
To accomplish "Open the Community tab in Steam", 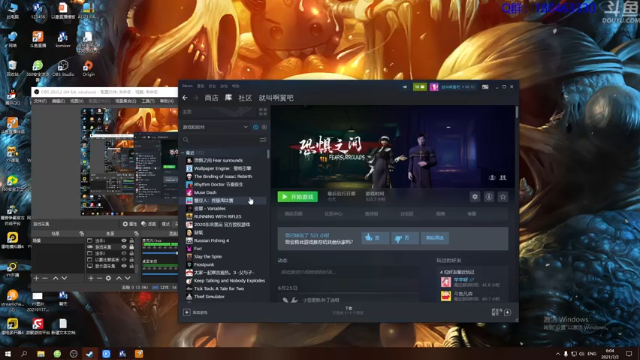I will coord(245,98).
